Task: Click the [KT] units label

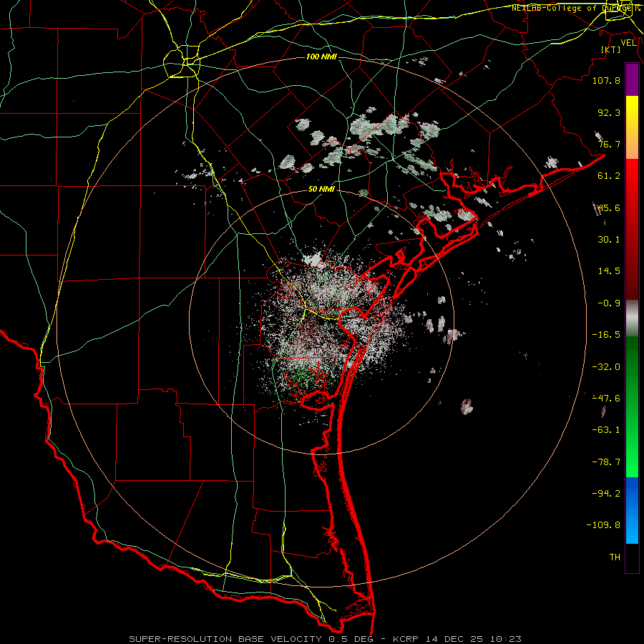Action: pos(611,49)
